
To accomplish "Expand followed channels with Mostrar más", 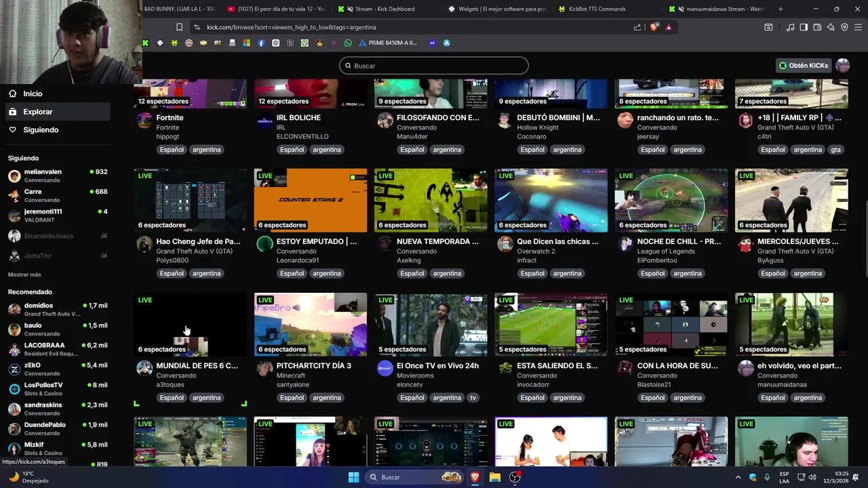I will (24, 274).
